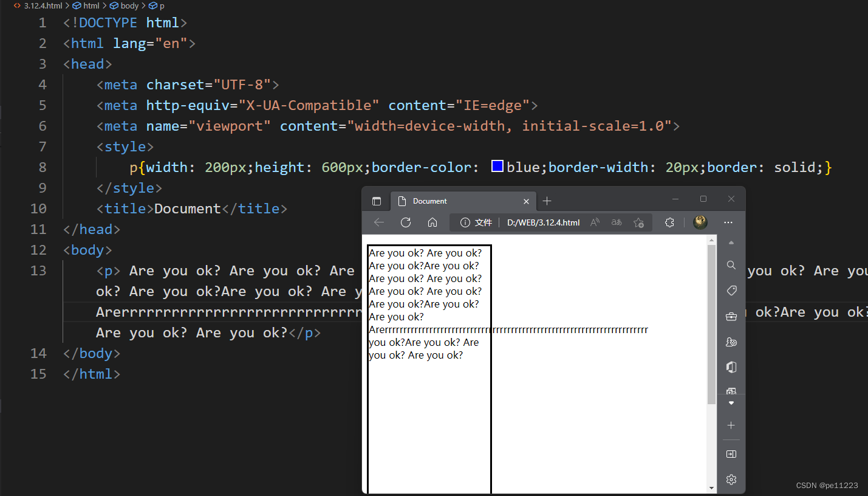Click the 文件 label in address bar
The height and width of the screenshot is (496, 868).
(484, 222)
